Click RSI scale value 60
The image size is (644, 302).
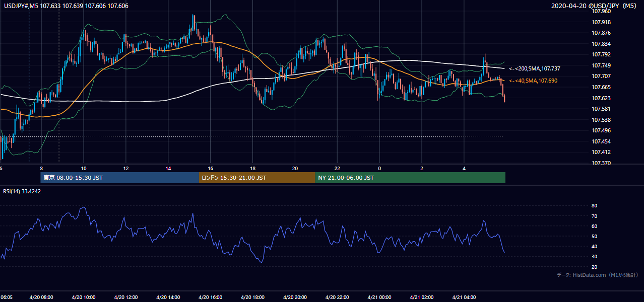pos(594,226)
